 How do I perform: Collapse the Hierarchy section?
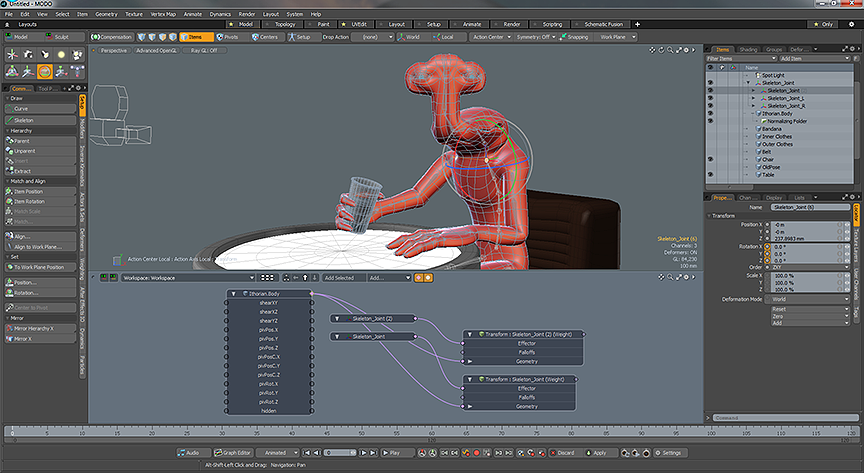[8, 131]
